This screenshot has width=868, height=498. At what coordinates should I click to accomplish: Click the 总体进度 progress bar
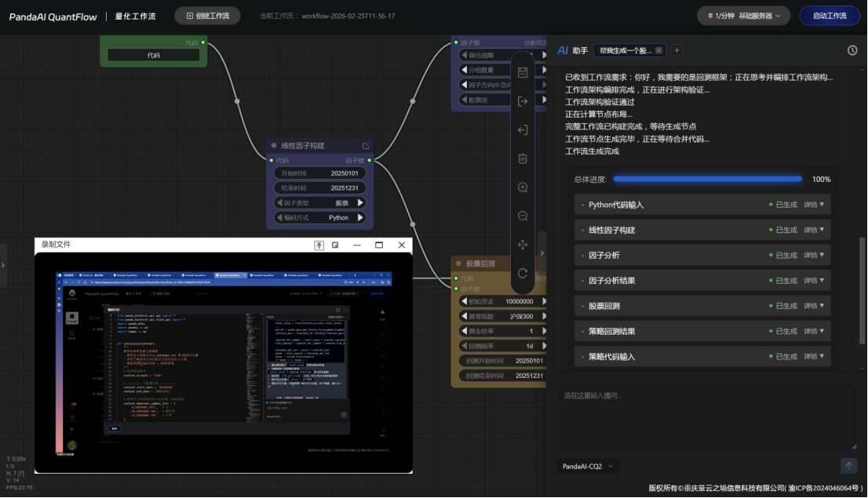click(x=707, y=180)
